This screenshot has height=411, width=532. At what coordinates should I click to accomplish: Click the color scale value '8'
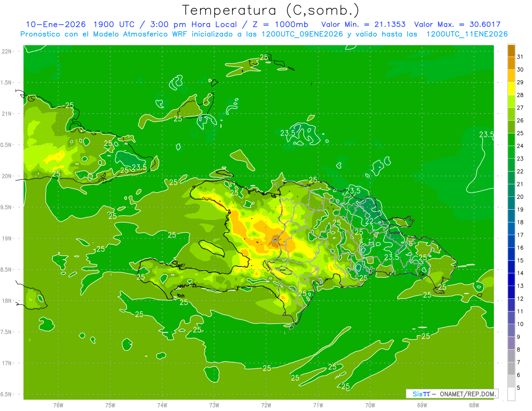[x=519, y=349]
